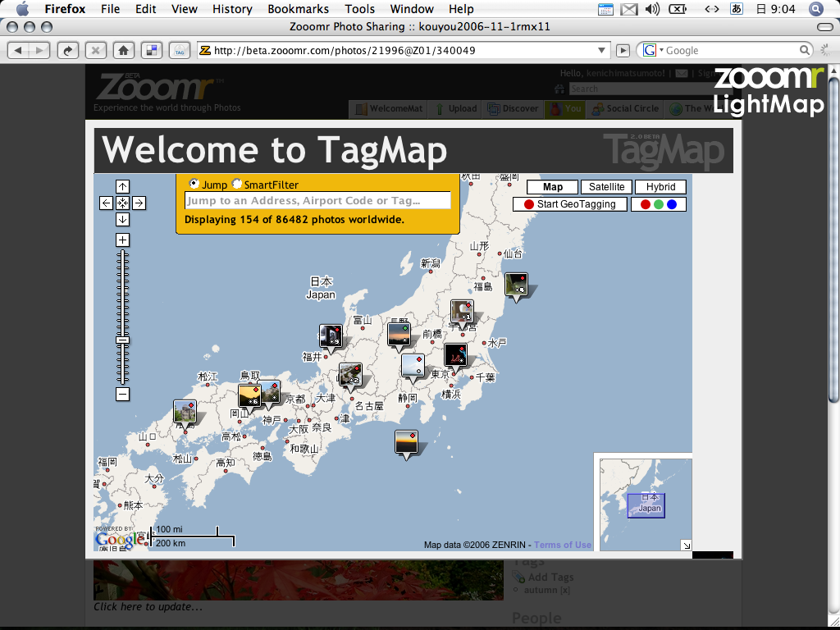
Task: Open the photo marker over 東京
Action: [x=455, y=358]
